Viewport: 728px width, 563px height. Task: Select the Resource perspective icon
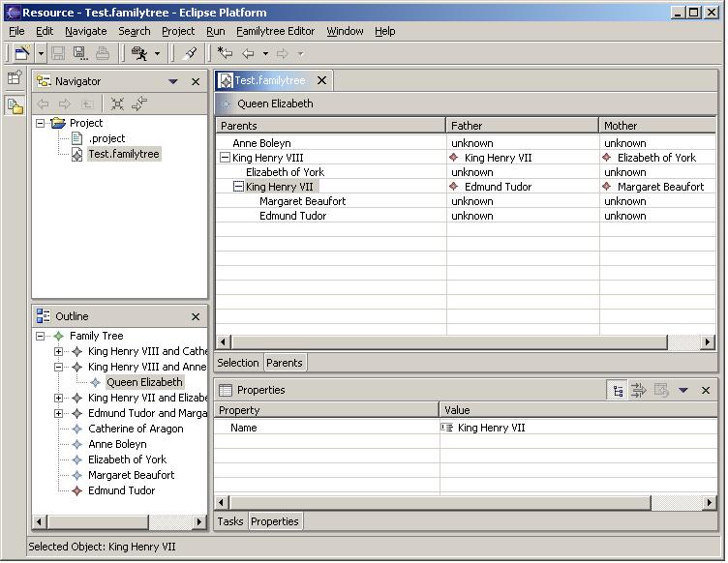(x=15, y=105)
